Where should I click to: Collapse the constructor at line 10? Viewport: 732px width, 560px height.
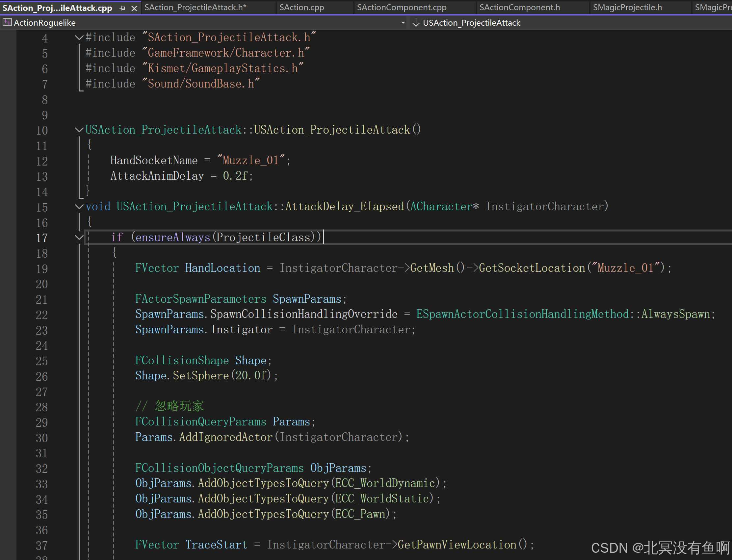[79, 130]
